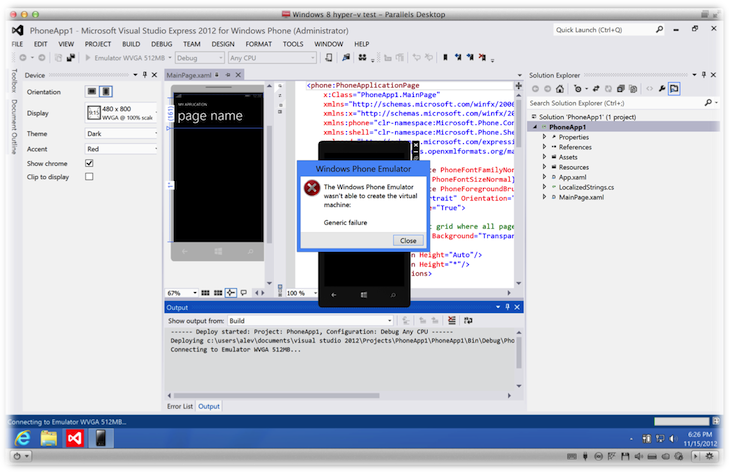Click the Output horizontal scrollbar thumb
Screen dimensions: 730x473
pos(277,395)
